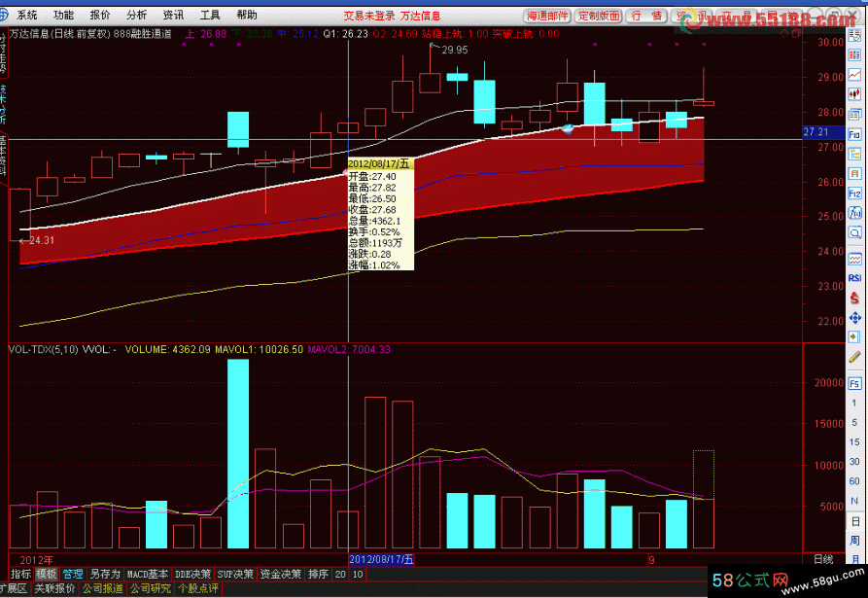The width and height of the screenshot is (868, 598).
Task: Select the 日 daily period
Action: point(854,521)
